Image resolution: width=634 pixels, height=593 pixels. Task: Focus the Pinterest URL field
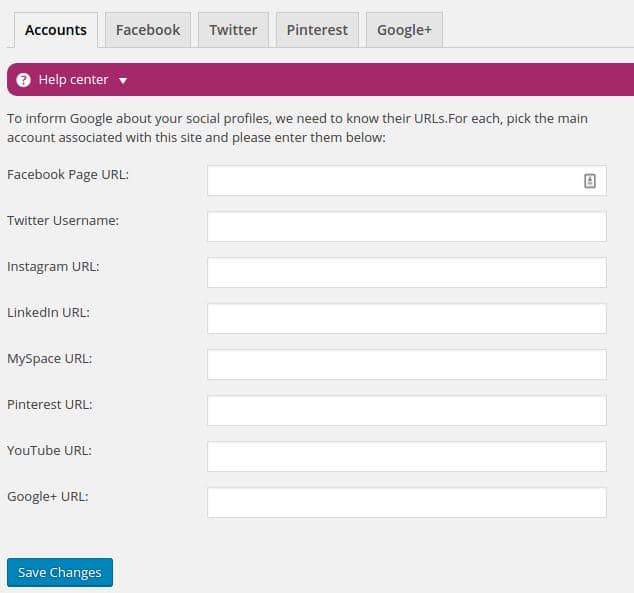pos(407,410)
